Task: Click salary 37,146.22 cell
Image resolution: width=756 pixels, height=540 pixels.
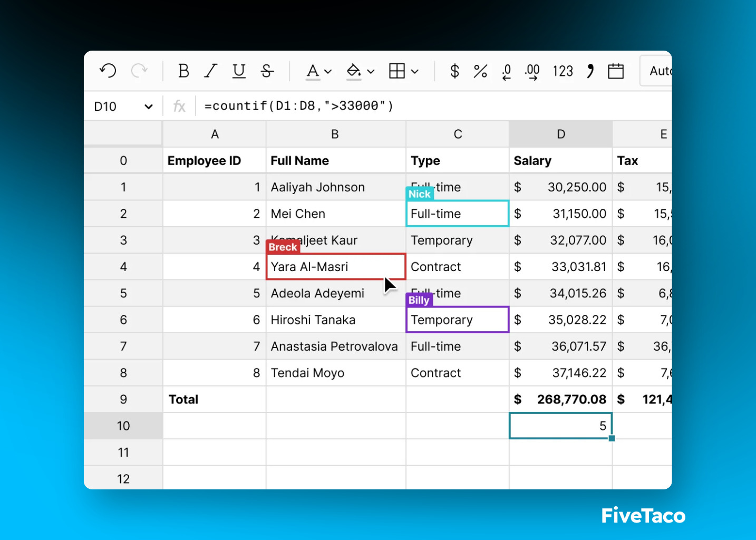Action: coord(561,373)
